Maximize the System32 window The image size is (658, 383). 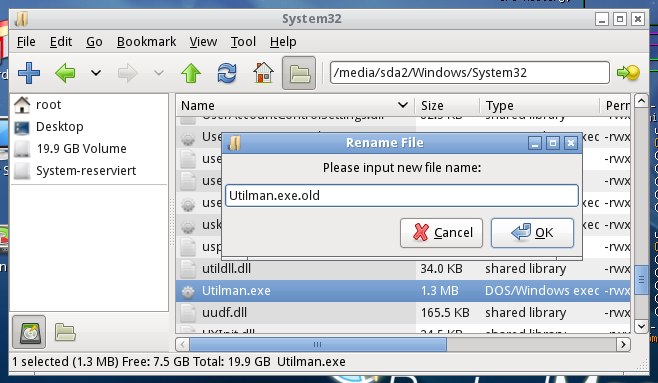tap(620, 19)
